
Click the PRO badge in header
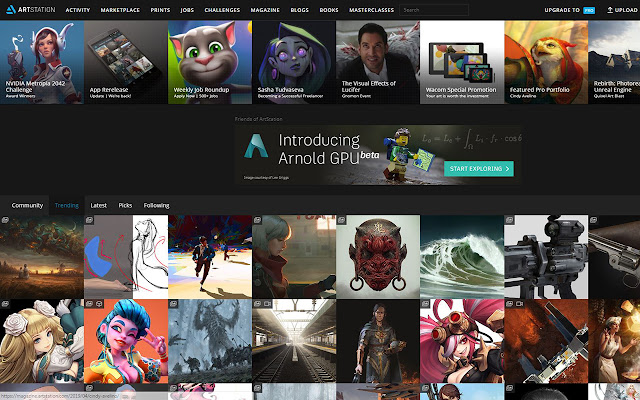pos(589,10)
